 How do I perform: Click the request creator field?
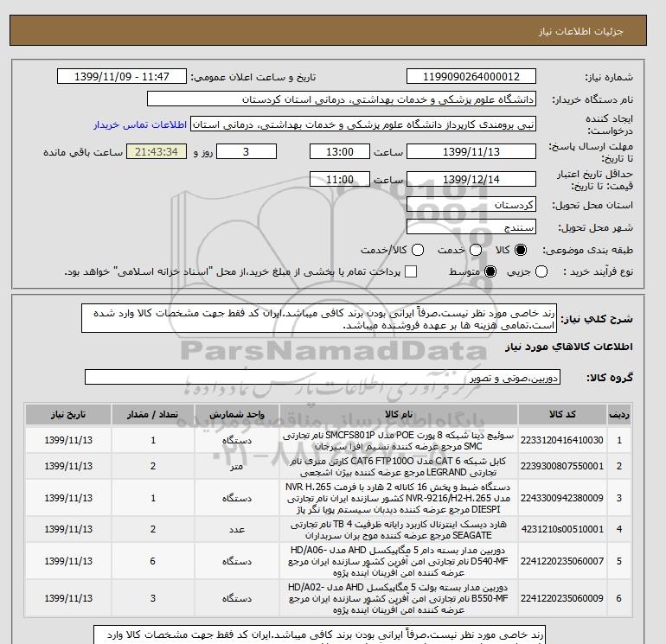coord(363,124)
